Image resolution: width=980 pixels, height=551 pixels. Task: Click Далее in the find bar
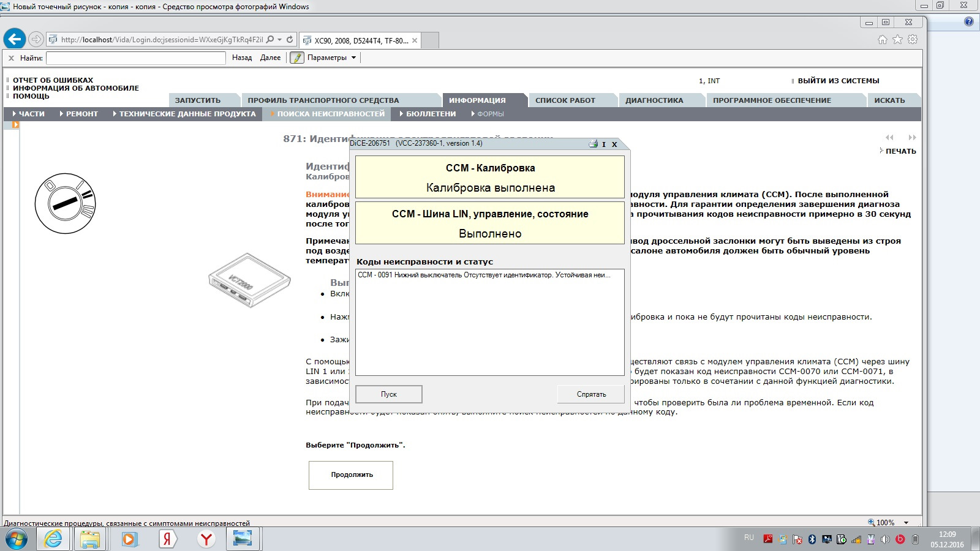(270, 58)
